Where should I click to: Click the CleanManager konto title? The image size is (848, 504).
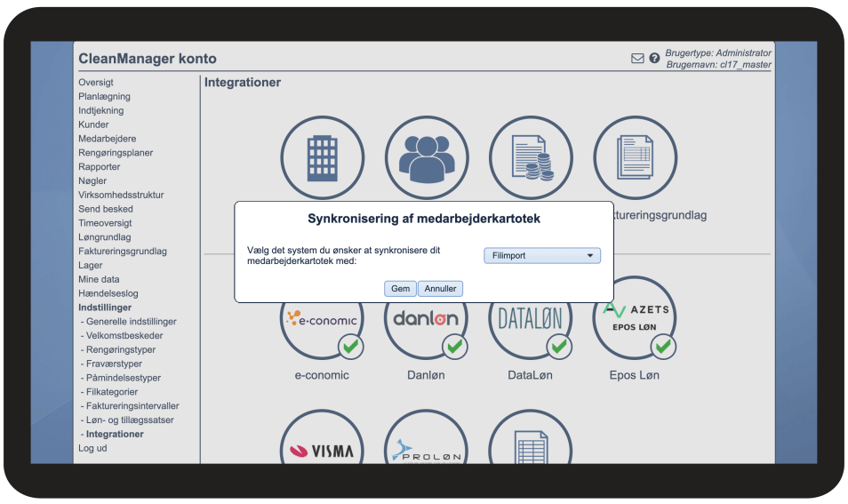pyautogui.click(x=148, y=59)
